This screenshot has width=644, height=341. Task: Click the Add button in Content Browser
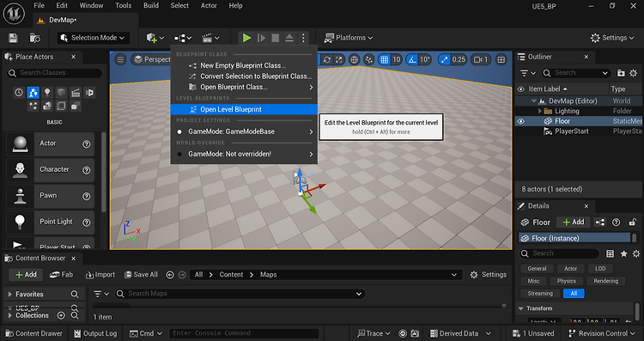[x=26, y=275]
